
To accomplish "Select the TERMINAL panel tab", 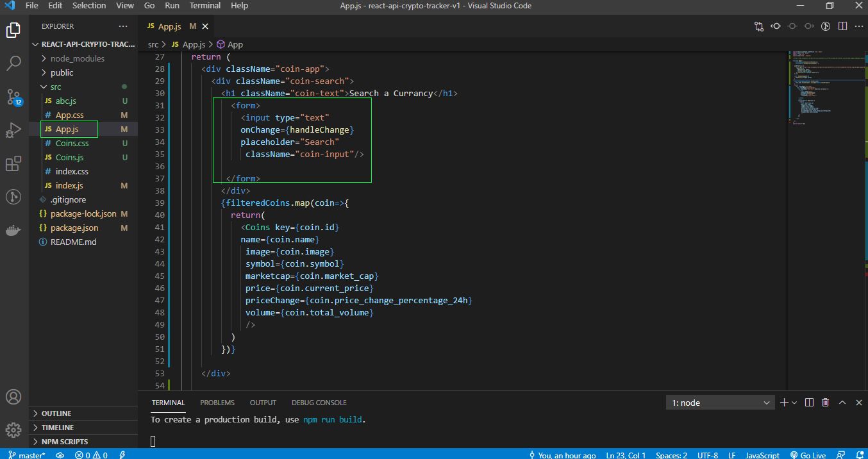I will [168, 403].
